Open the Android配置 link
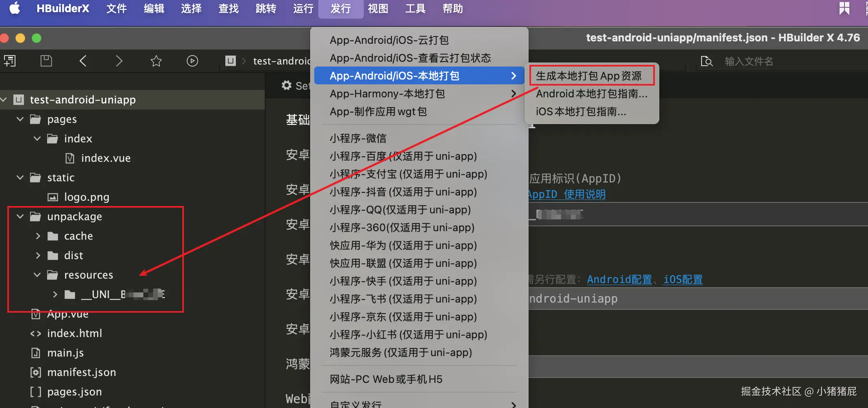The width and height of the screenshot is (868, 408). (x=620, y=279)
